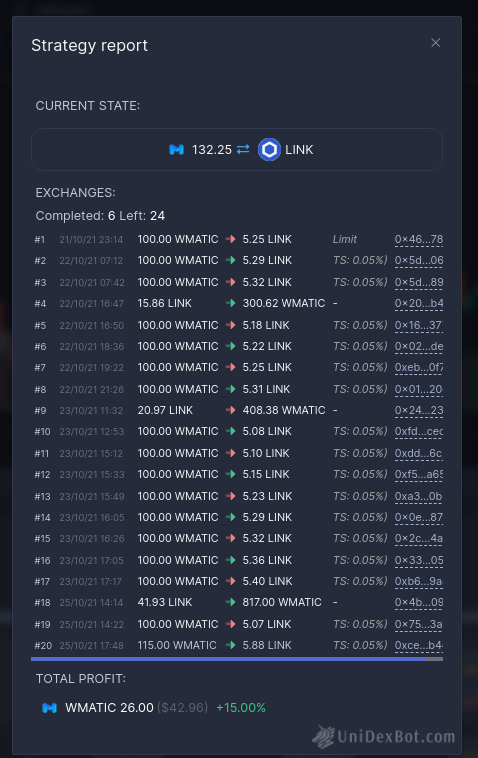The width and height of the screenshot is (478, 758).
Task: Click the red arrow in exchange #11 row
Action: (x=231, y=453)
